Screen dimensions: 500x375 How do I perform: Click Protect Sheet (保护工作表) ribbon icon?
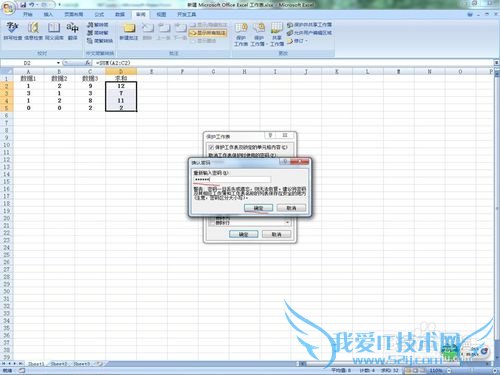[241, 34]
